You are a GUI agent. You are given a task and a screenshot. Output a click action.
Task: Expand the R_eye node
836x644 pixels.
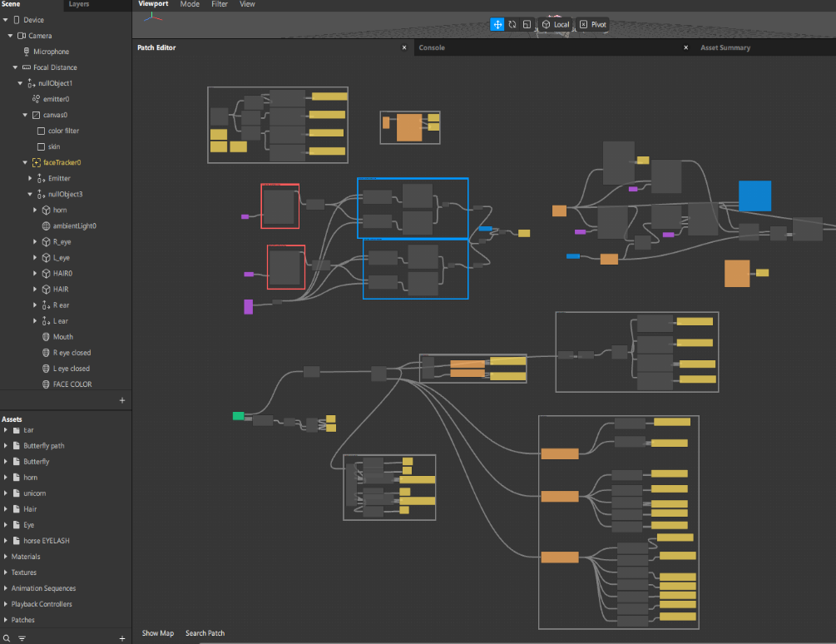[35, 242]
